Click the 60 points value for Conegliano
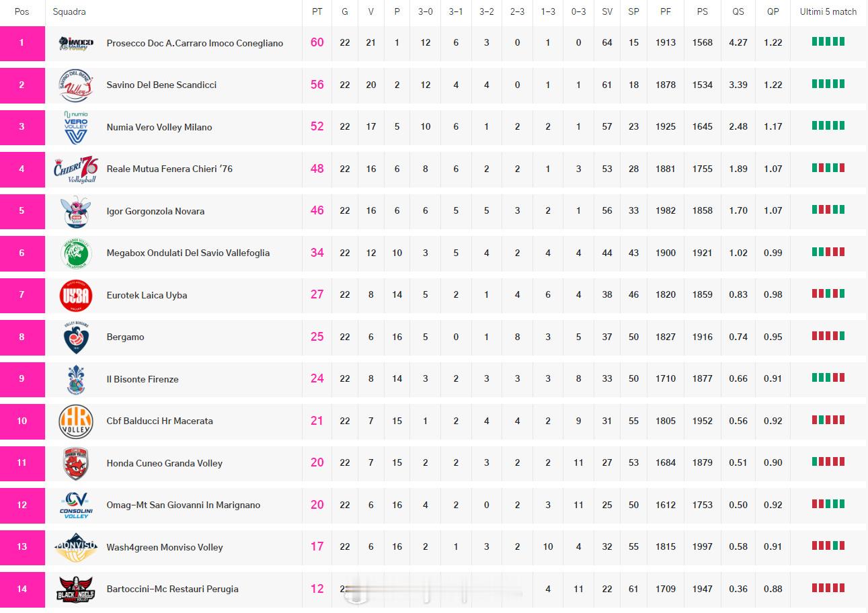Screen dimensions: 868x613 tap(317, 42)
